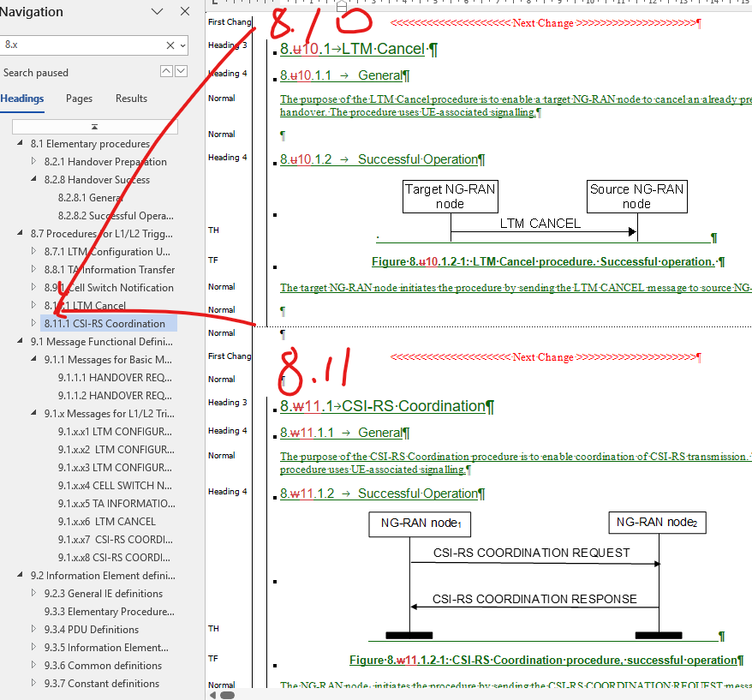Switch to the Pages tab
The image size is (752, 700).
tap(80, 99)
